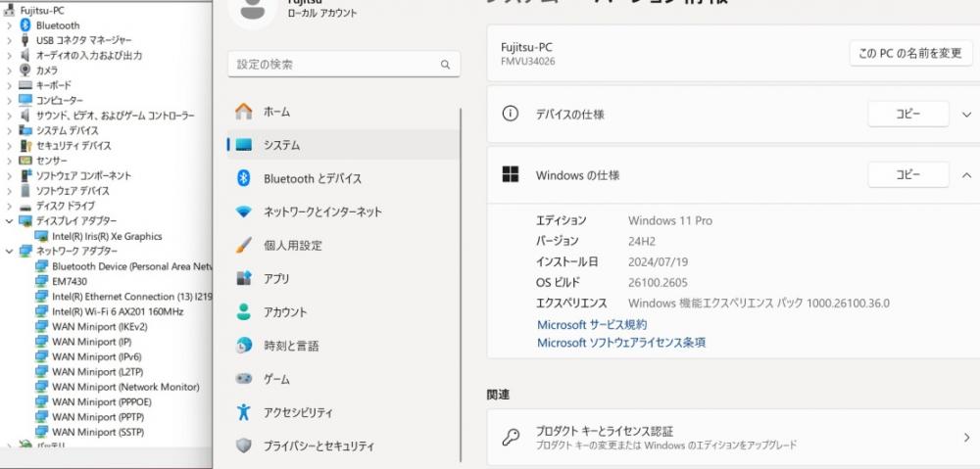980x469 pixels.
Task: Click the プライバシーとセキュリティ shield icon
Action: pyautogui.click(x=244, y=446)
